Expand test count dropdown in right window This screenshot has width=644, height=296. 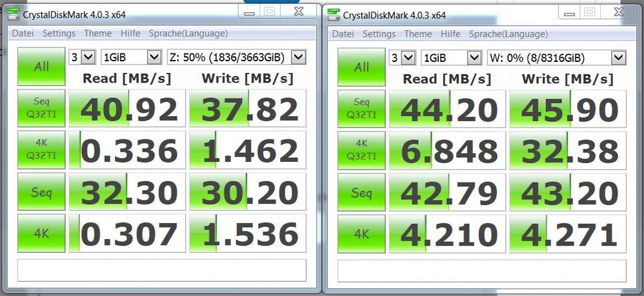click(x=403, y=58)
